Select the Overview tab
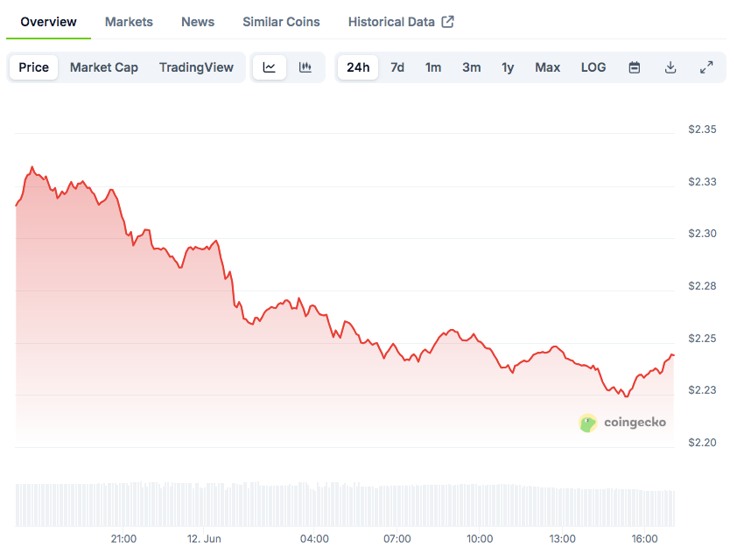737x560 pixels. tap(48, 22)
